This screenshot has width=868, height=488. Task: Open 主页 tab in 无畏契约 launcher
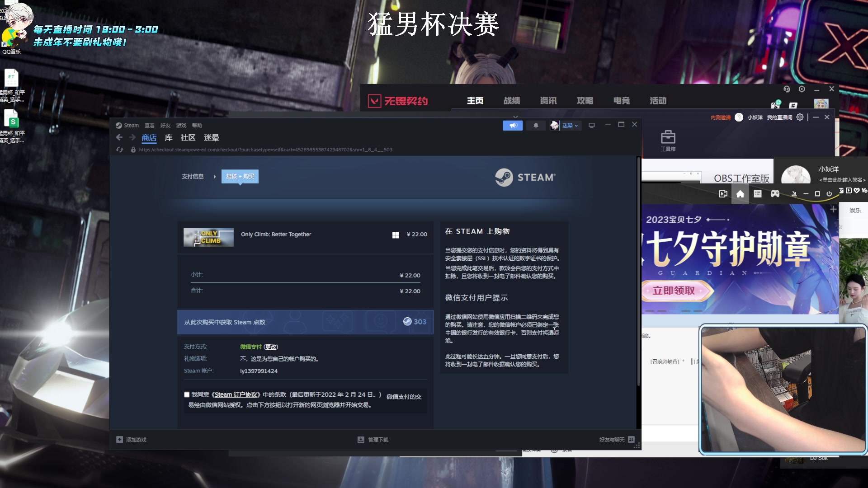475,100
